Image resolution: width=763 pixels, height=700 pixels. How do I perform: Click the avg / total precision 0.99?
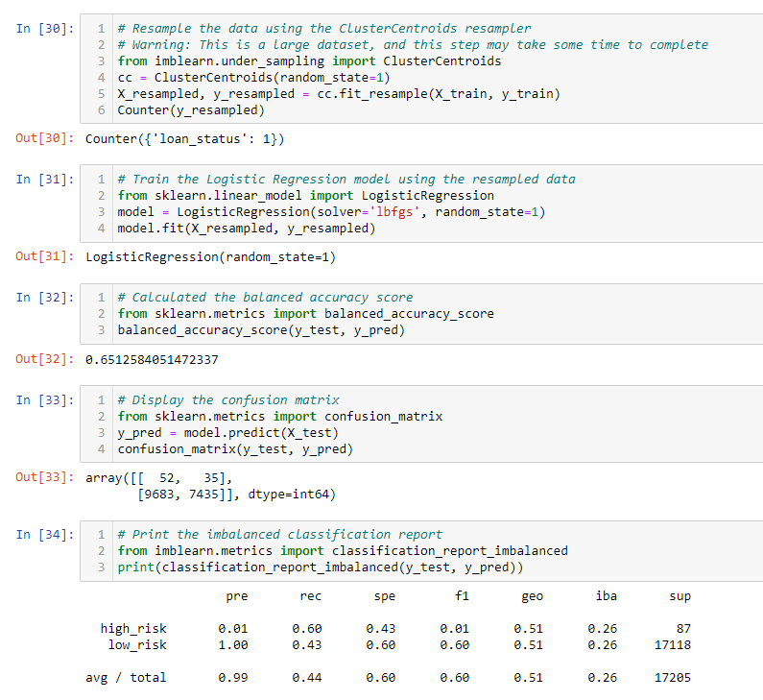233,678
